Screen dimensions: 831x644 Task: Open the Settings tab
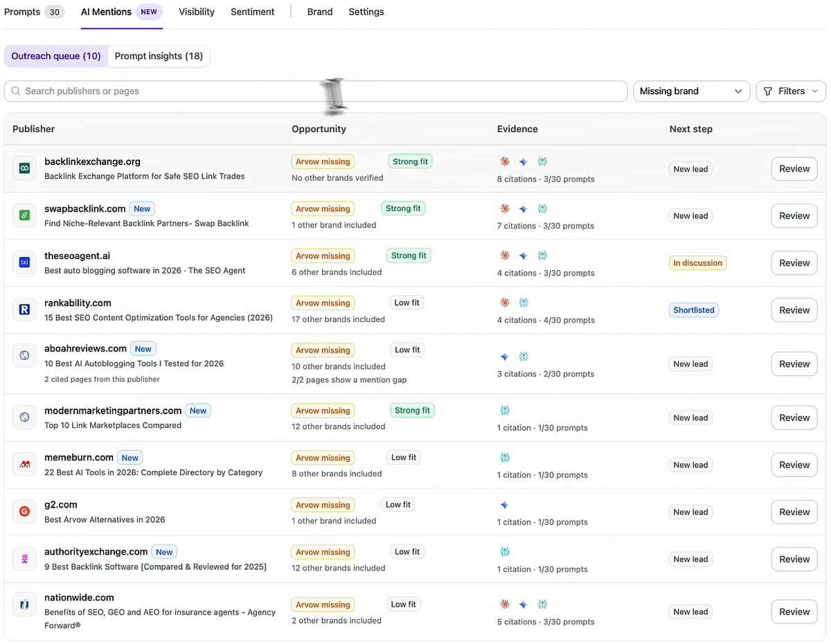(366, 12)
